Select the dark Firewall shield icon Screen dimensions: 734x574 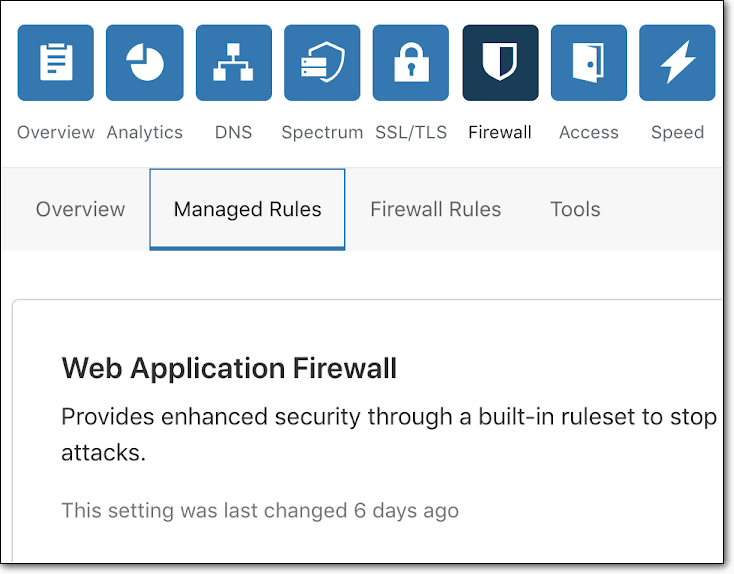click(500, 63)
